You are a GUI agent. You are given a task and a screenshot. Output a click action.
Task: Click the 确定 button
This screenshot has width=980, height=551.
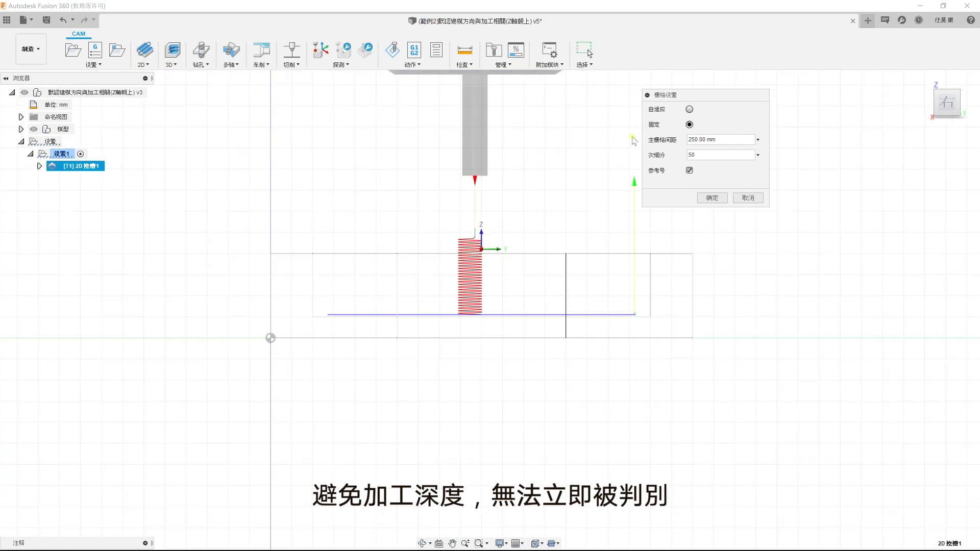[x=712, y=198]
